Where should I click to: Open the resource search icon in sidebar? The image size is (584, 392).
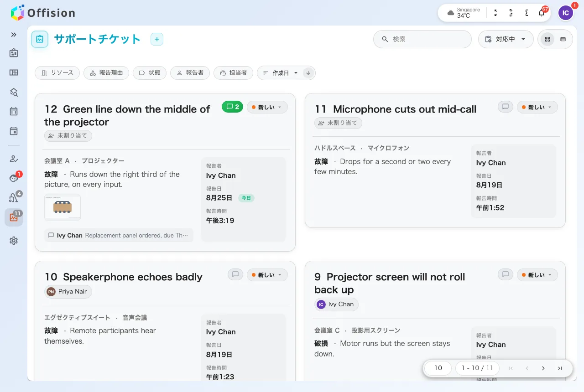[x=14, y=92]
